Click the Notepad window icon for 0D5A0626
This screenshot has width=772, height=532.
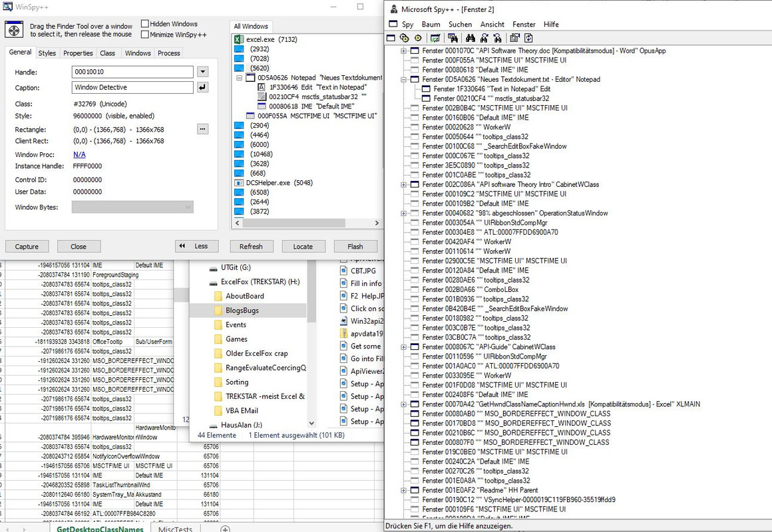coord(250,78)
